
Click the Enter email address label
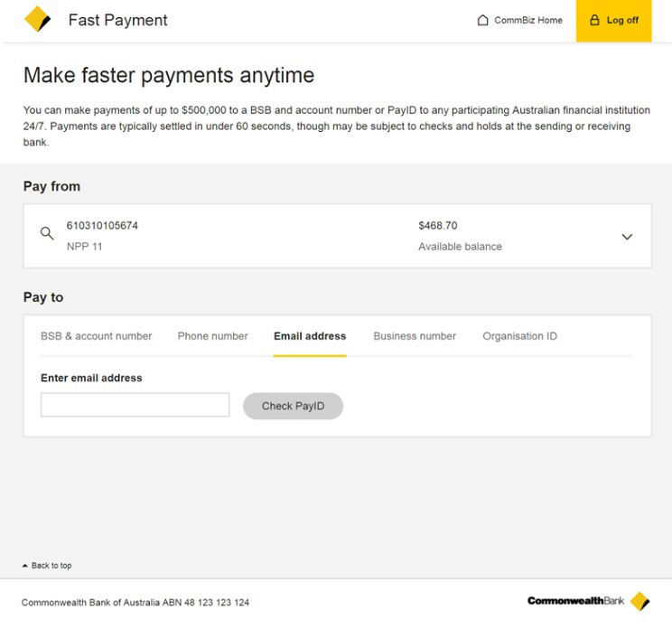(x=91, y=378)
